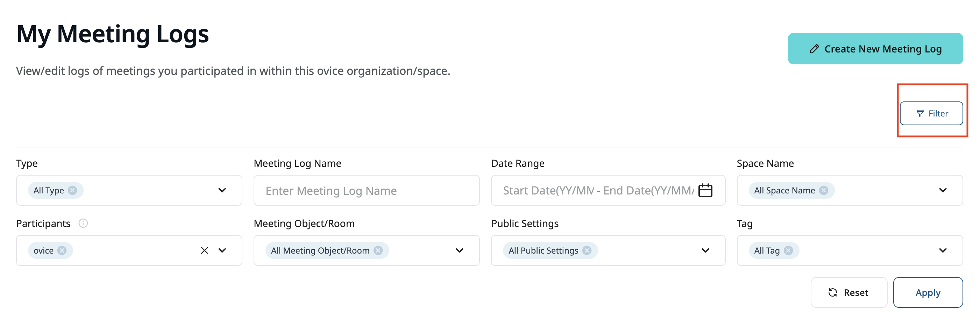980x326 pixels.
Task: Focus the Meeting Log Name input field
Action: [x=366, y=191]
